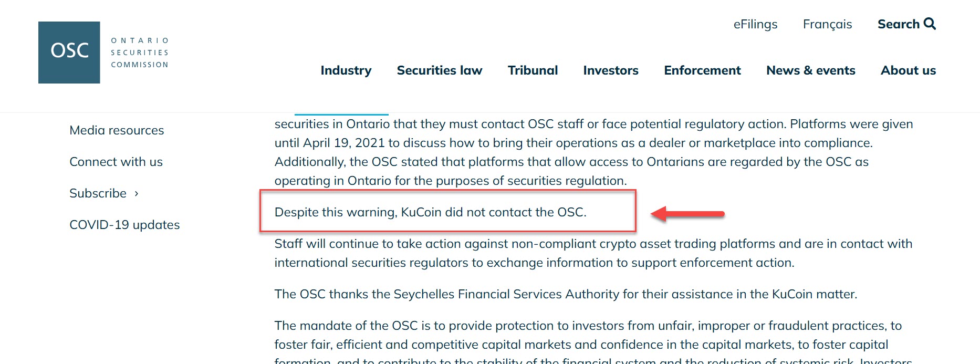Click the OSC square logo
Viewport: 980px width, 364px height.
point(69,52)
